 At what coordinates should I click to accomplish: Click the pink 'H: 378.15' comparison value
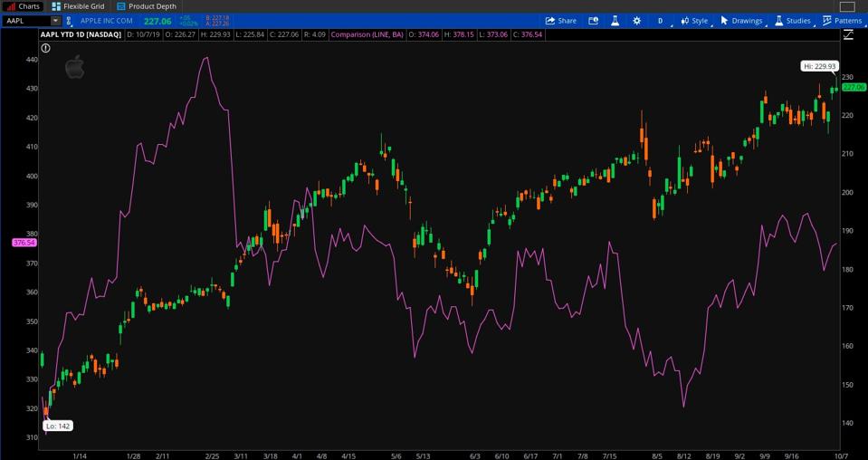pos(459,34)
